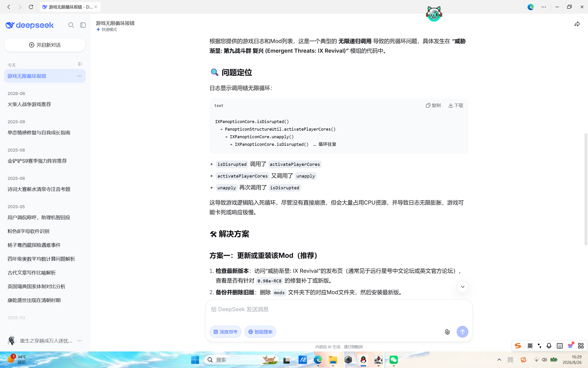This screenshot has width=588, height=368.
Task: Toggle the 深度思考 mode
Action: 225,332
